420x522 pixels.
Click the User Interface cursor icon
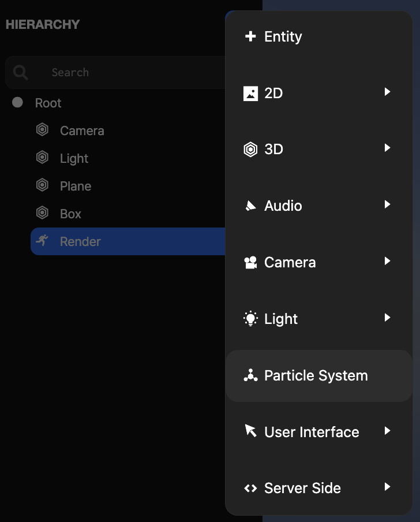(250, 431)
